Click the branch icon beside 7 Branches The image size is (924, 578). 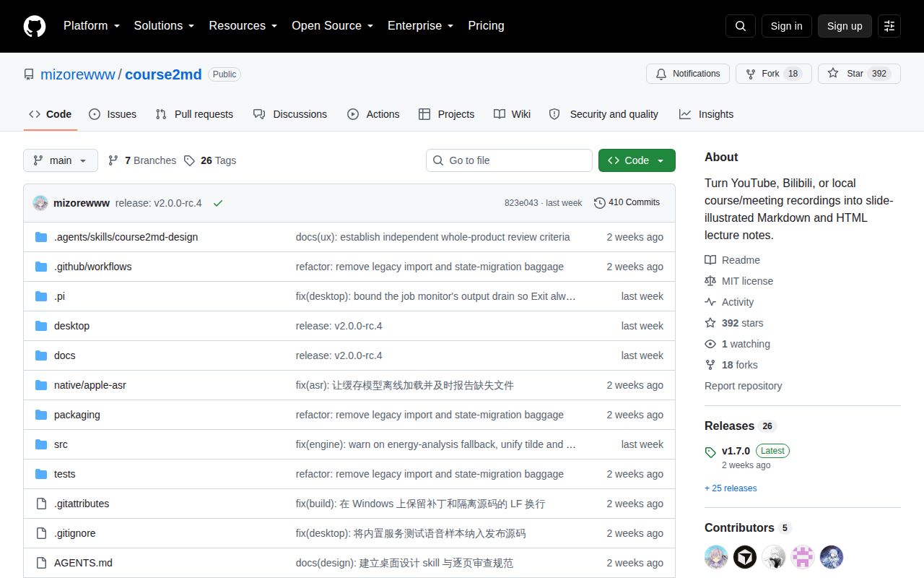coord(113,160)
